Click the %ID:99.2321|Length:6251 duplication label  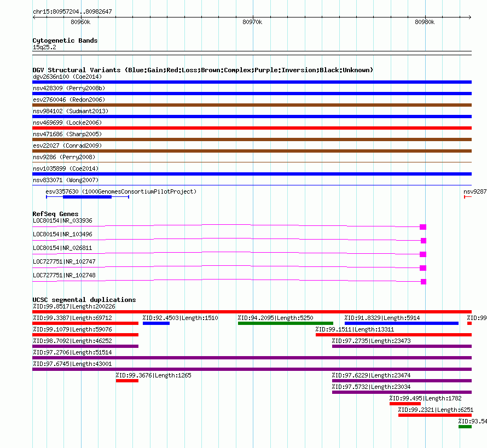pos(436,410)
